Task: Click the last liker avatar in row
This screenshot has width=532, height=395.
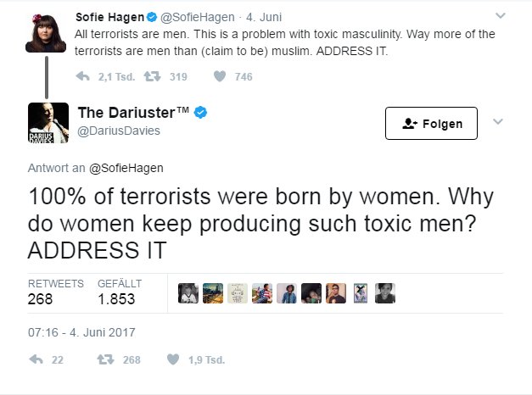Action: click(x=385, y=292)
